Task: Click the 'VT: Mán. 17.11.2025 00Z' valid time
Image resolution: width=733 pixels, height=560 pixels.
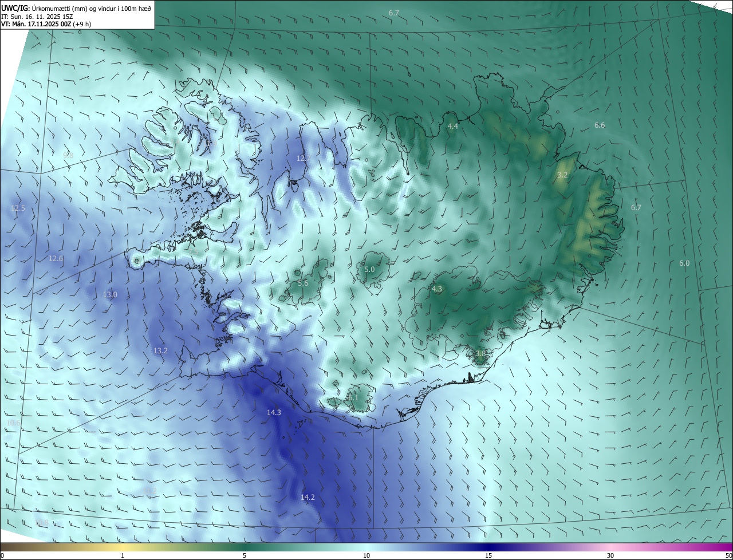Action: [37, 24]
